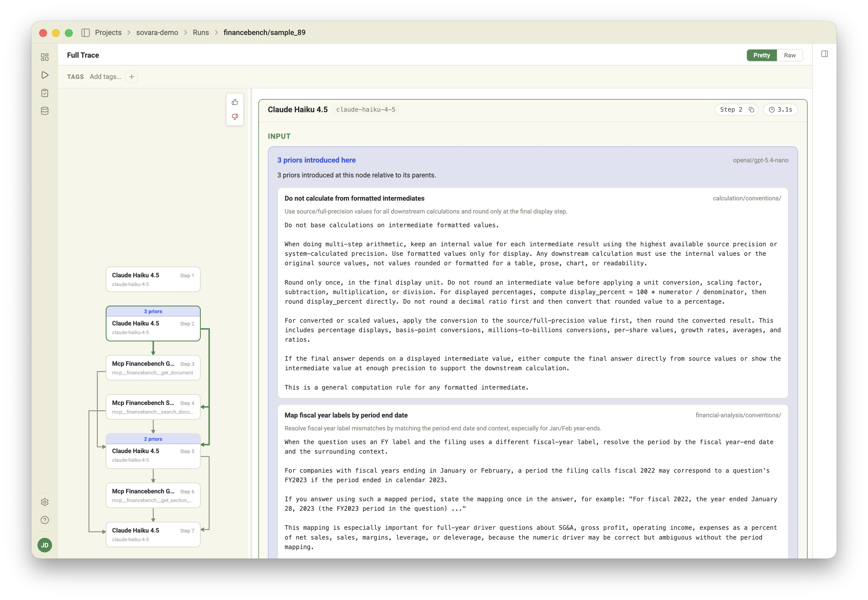Click the '3 priors' badge on Step 2
Screen dimensions: 868x600
153,311
